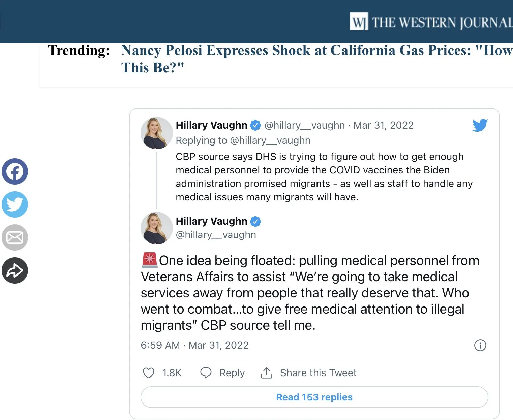Click the black share arrow icon
Image resolution: width=513 pixels, height=420 pixels.
pos(15,270)
